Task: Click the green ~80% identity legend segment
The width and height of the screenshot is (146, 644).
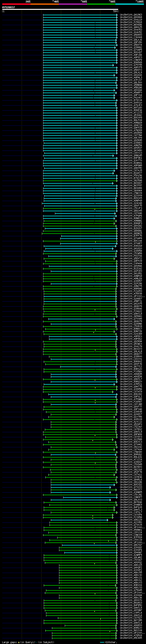Action: (101, 4)
